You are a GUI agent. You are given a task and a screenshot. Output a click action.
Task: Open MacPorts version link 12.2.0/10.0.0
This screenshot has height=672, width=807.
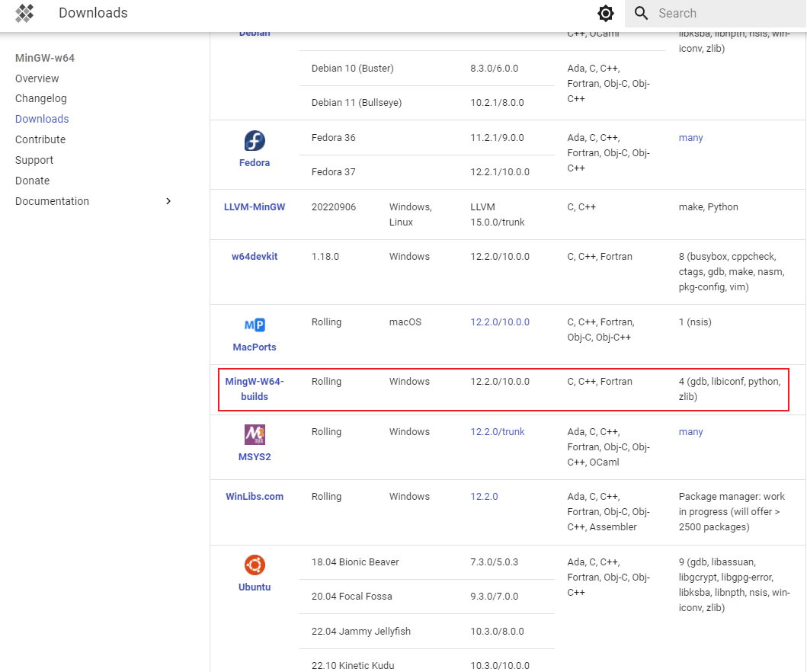point(500,322)
